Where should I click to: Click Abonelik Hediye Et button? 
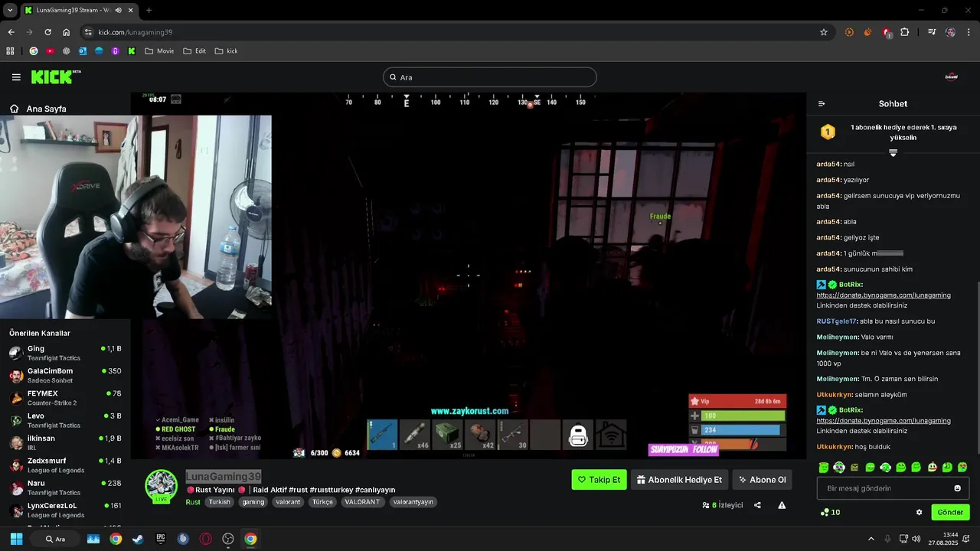pyautogui.click(x=679, y=480)
